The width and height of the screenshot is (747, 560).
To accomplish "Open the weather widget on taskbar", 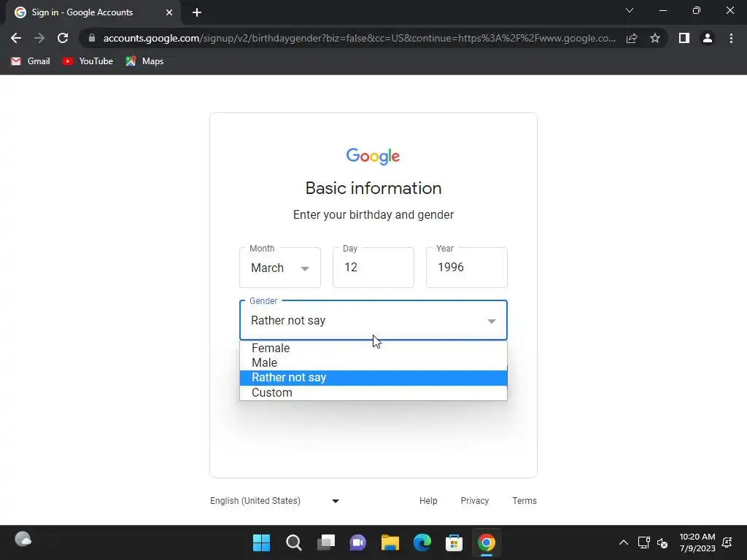I will (23, 540).
